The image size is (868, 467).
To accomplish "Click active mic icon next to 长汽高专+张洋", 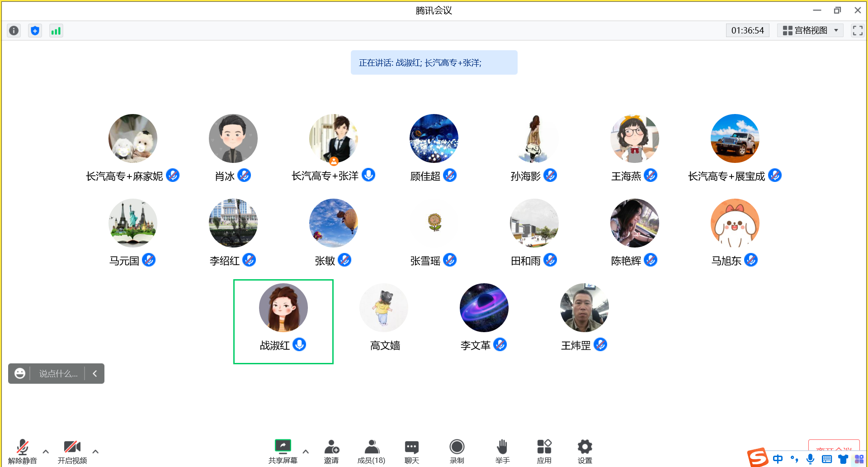I will [x=368, y=175].
